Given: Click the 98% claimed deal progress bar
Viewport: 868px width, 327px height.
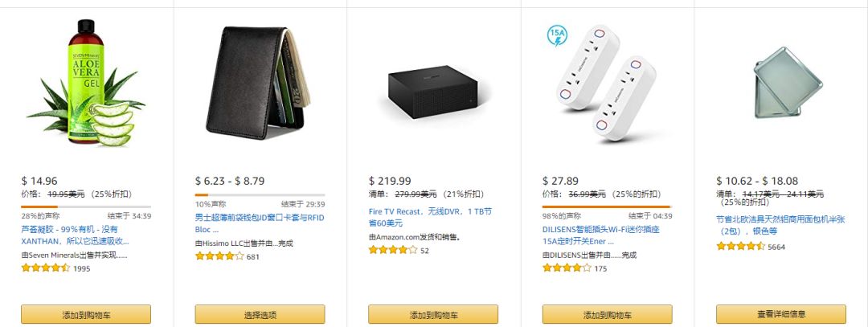Looking at the screenshot, I should coord(607,206).
